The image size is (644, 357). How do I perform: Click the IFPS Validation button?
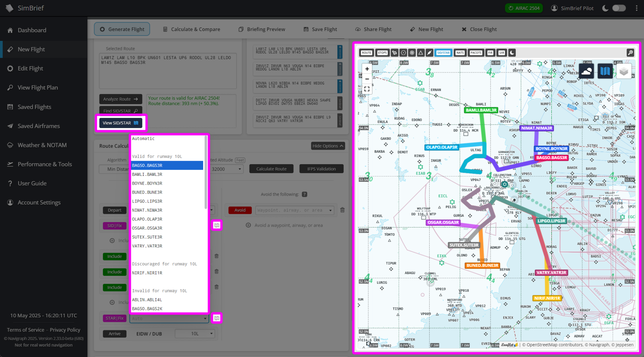click(321, 169)
